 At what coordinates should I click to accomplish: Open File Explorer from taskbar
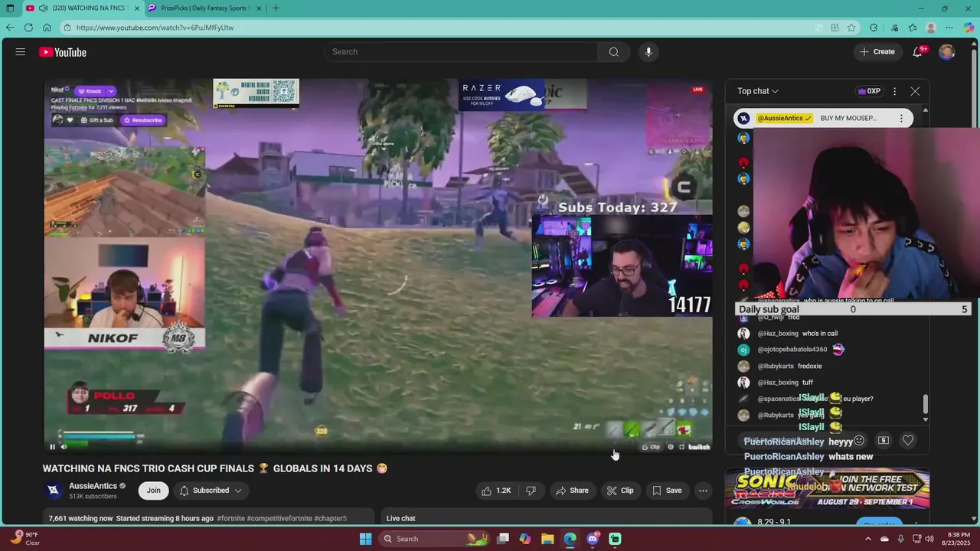click(x=547, y=539)
